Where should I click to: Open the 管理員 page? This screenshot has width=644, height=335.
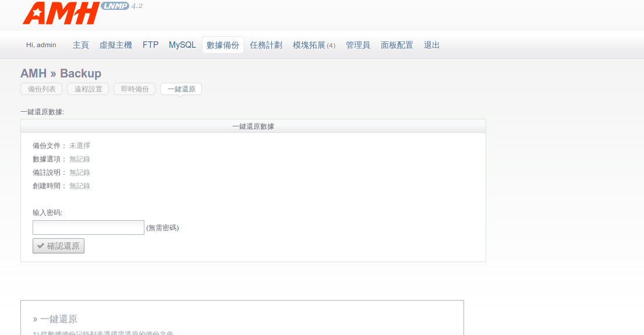coord(358,45)
